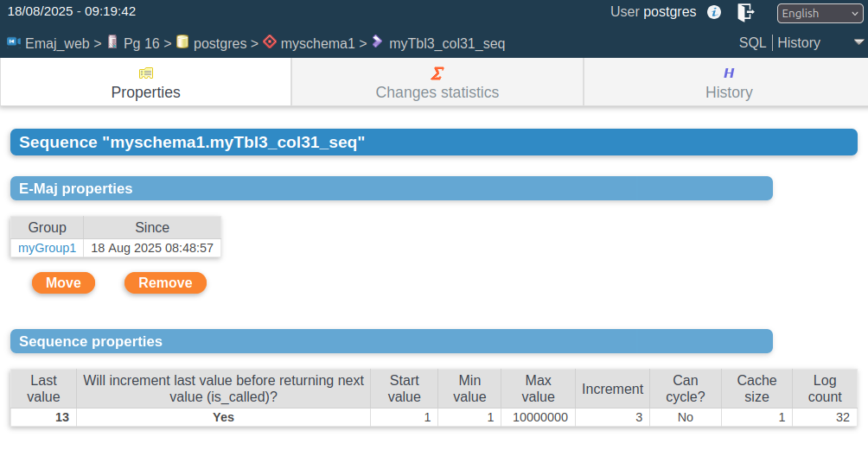Click the Log count column header

coord(825,389)
